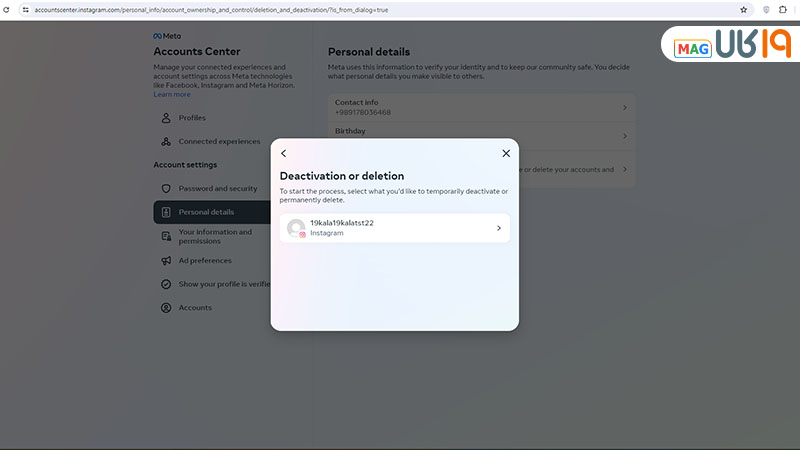Open the Ad preferences menu item
The image size is (800, 450).
(205, 260)
